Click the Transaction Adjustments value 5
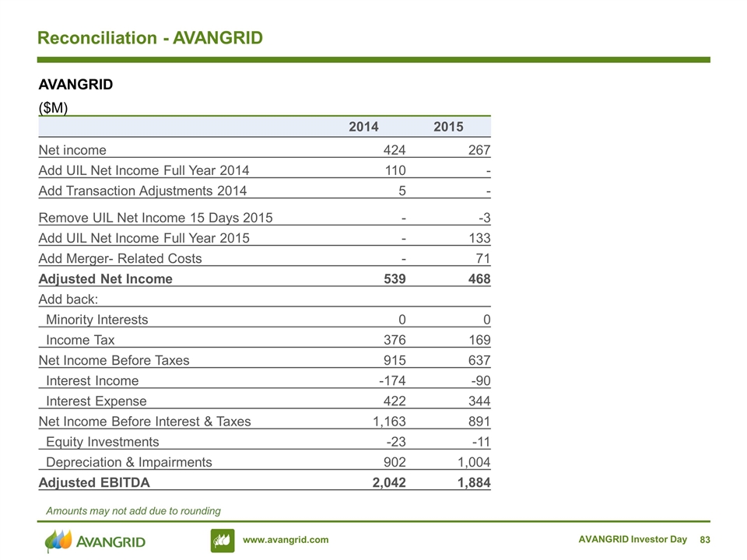 click(x=402, y=191)
